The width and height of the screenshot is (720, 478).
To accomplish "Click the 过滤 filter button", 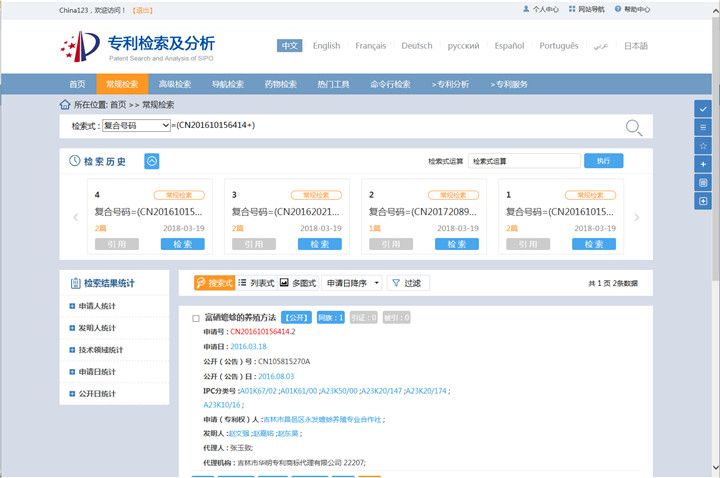I will coord(408,283).
